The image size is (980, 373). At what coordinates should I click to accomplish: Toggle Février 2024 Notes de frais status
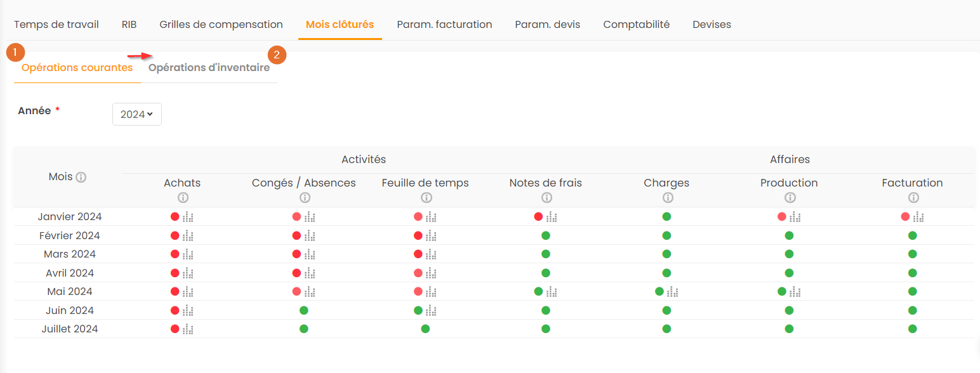pos(546,236)
